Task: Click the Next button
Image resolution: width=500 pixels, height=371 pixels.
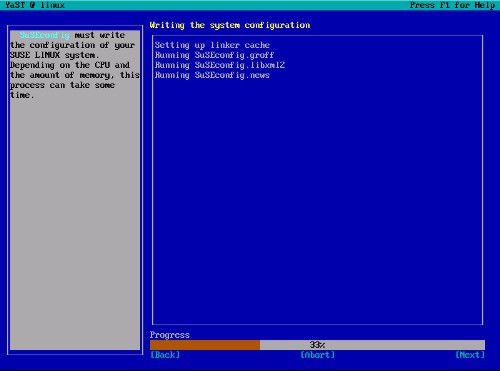Action: click(470, 355)
